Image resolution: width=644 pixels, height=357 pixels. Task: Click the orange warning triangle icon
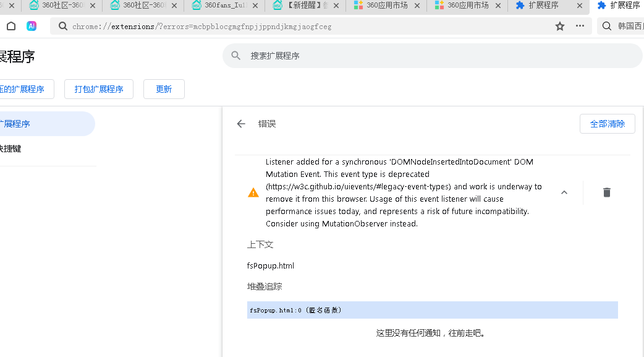(x=253, y=192)
